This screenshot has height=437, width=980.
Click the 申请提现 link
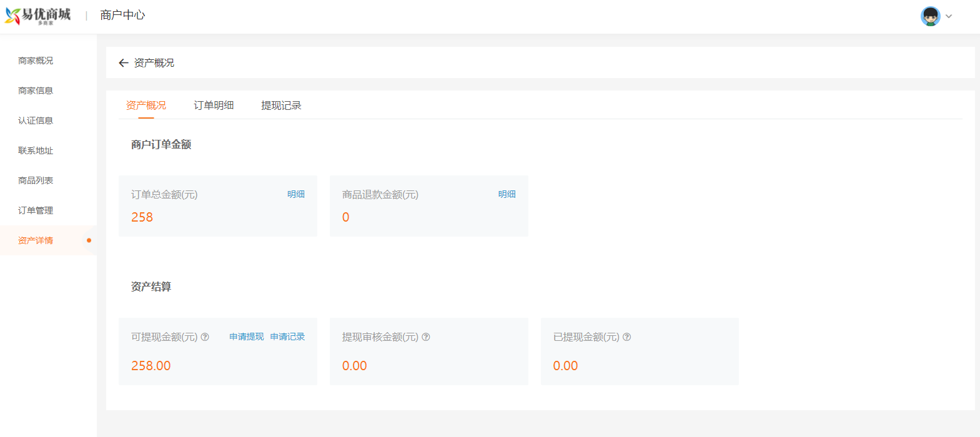click(x=246, y=337)
